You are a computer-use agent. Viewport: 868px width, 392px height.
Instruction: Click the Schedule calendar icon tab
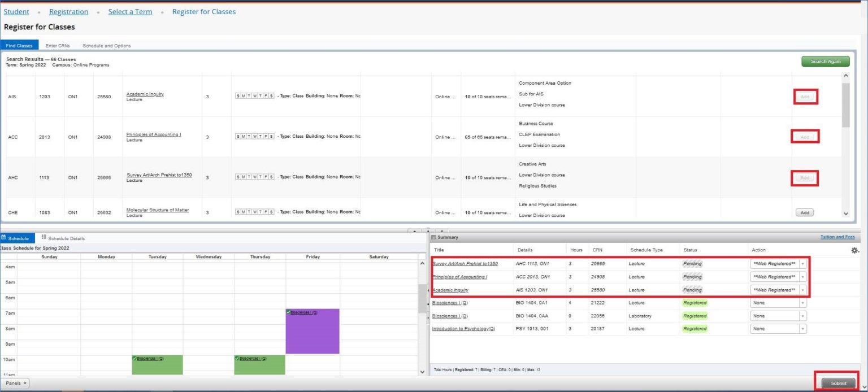(x=4, y=238)
